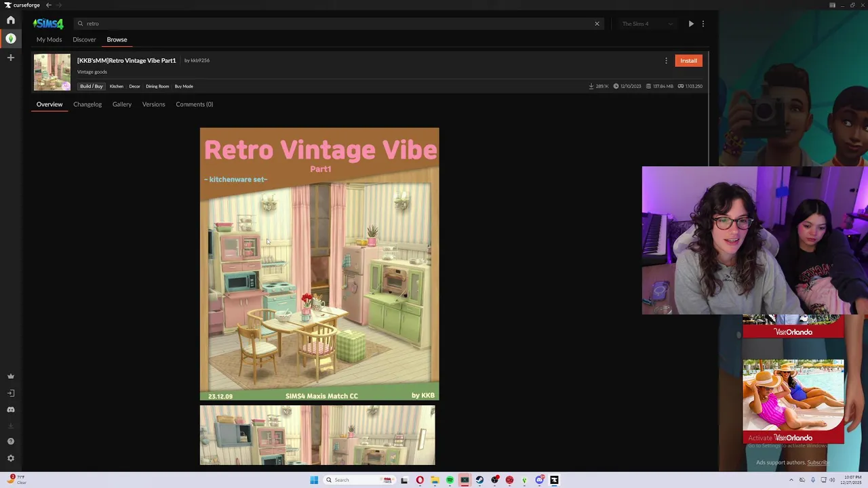Viewport: 868px width, 488px height.
Task: Navigate forward with the forward arrow
Action: [x=58, y=5]
